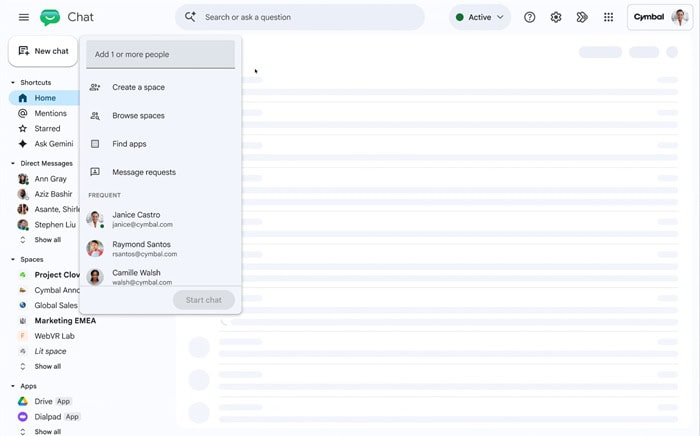Screen dimensions: 700x436
Task: Open the Active status dropdown
Action: [480, 17]
